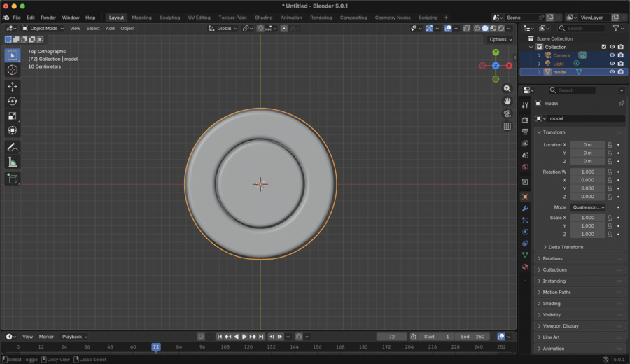The width and height of the screenshot is (630, 364).
Task: Toggle visibility of the Light object
Action: pyautogui.click(x=612, y=64)
